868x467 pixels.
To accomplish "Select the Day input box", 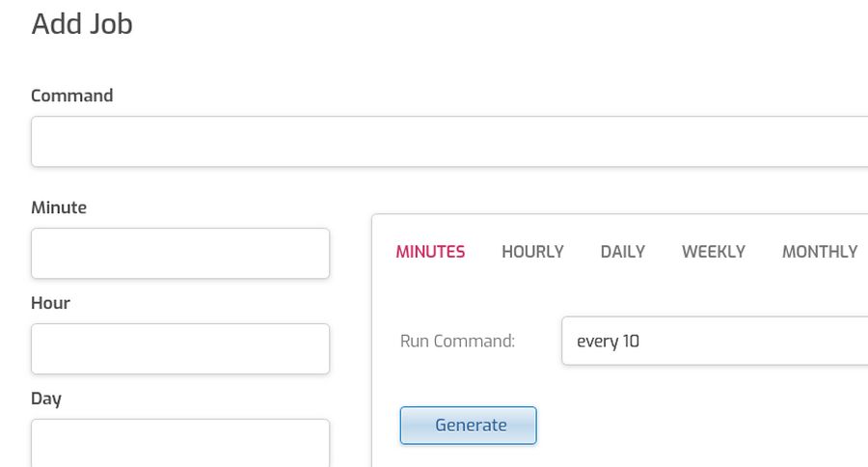I will click(x=180, y=442).
